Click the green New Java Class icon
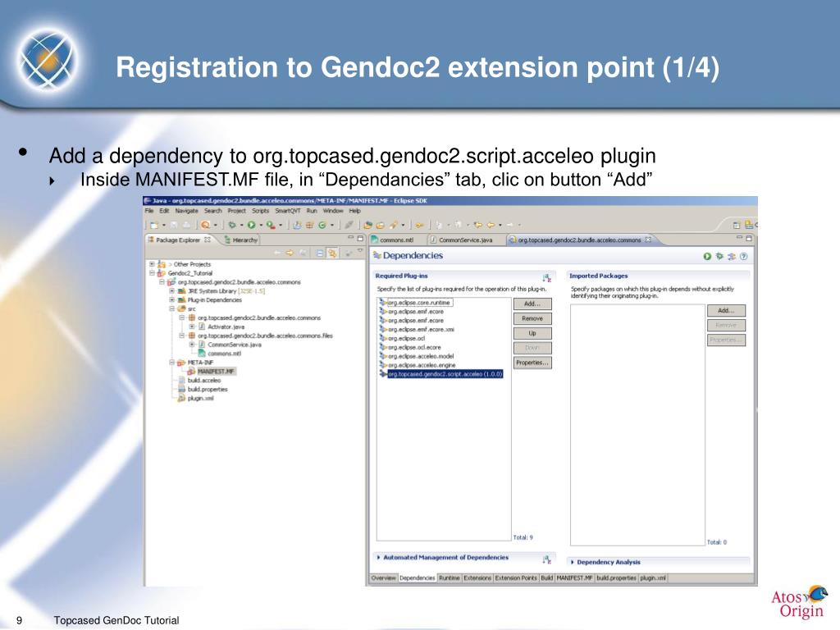The width and height of the screenshot is (840, 630). (x=322, y=226)
